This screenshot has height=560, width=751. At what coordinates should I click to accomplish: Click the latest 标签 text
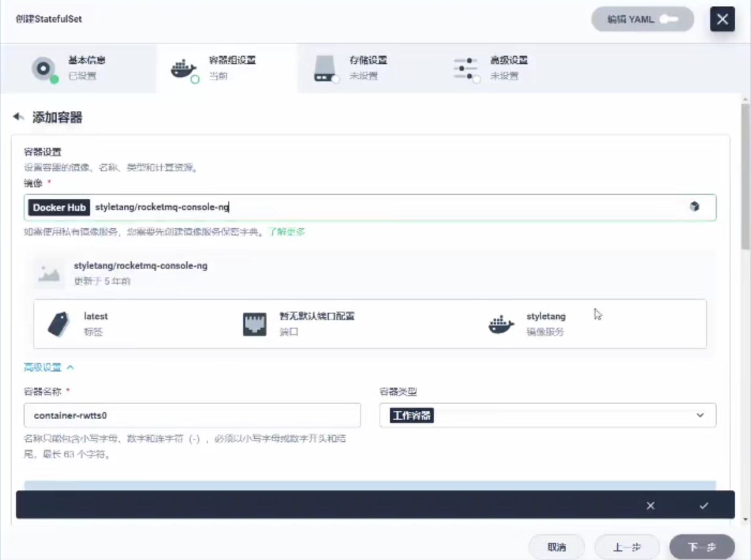tap(95, 324)
